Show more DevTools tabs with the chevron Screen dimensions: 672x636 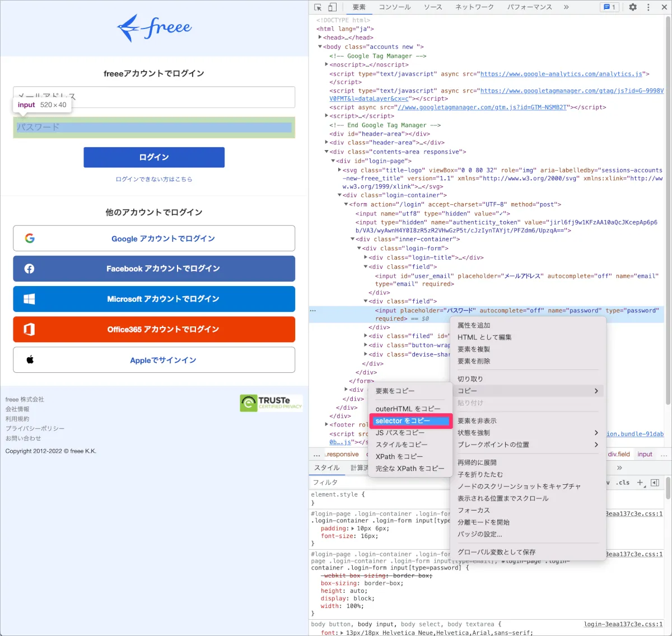566,7
